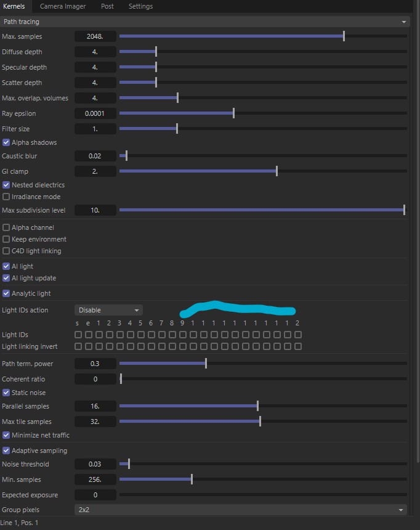Open the Path tracing kernel dropdown

click(x=204, y=22)
